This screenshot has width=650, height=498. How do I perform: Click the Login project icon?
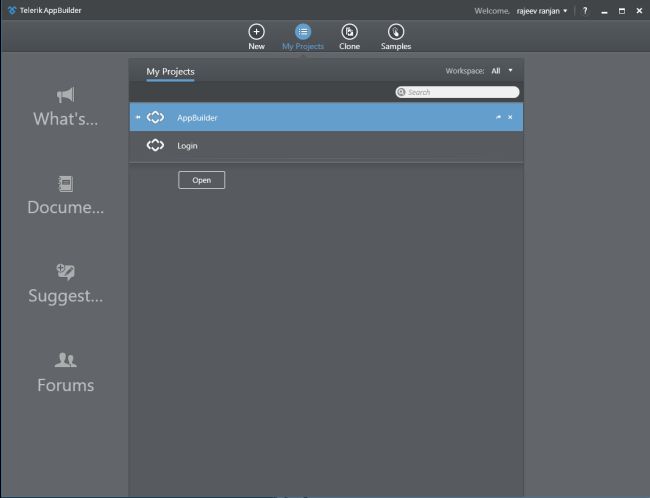pyautogui.click(x=155, y=145)
